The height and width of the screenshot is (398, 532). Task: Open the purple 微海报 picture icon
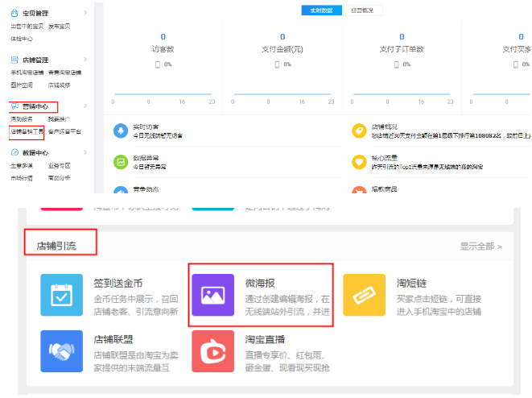pos(212,295)
